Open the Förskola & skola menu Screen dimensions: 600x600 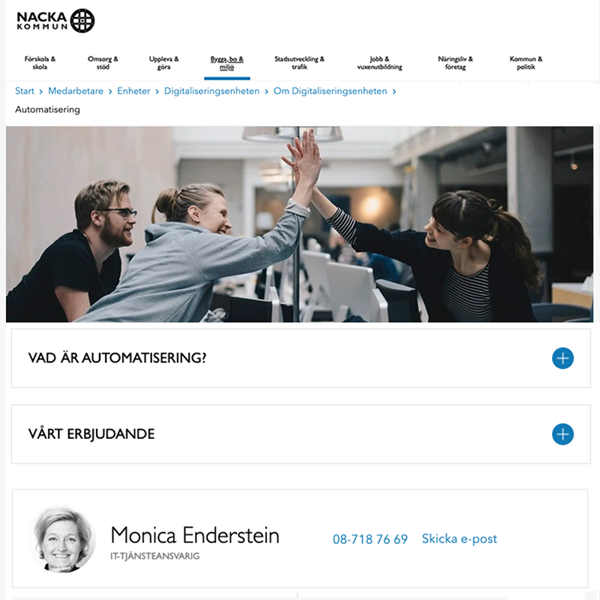40,63
